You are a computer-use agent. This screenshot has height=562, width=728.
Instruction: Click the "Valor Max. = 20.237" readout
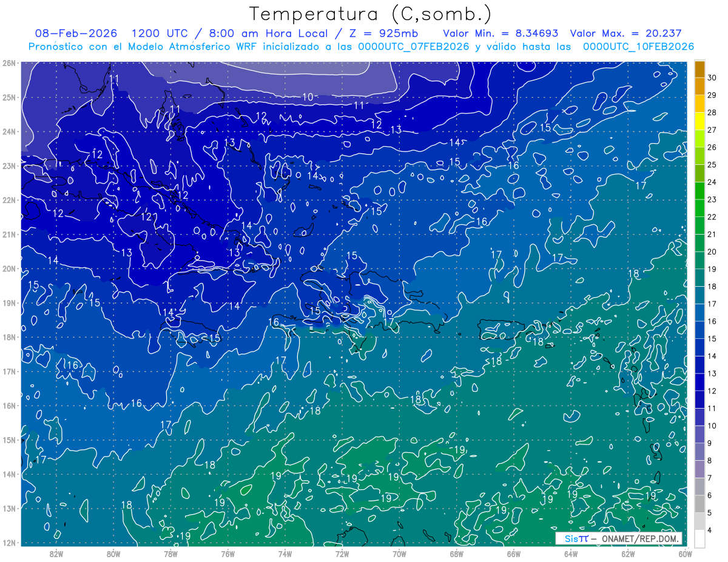click(627, 33)
